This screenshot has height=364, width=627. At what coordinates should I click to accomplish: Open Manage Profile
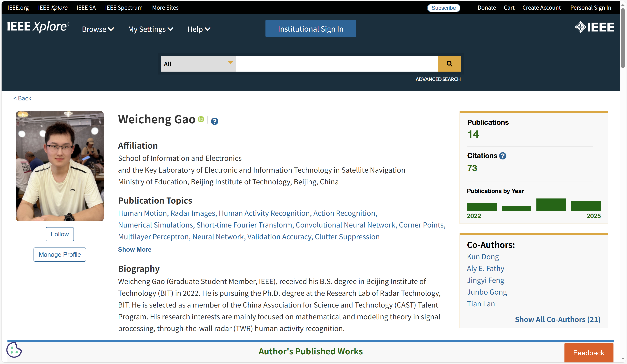pos(59,255)
